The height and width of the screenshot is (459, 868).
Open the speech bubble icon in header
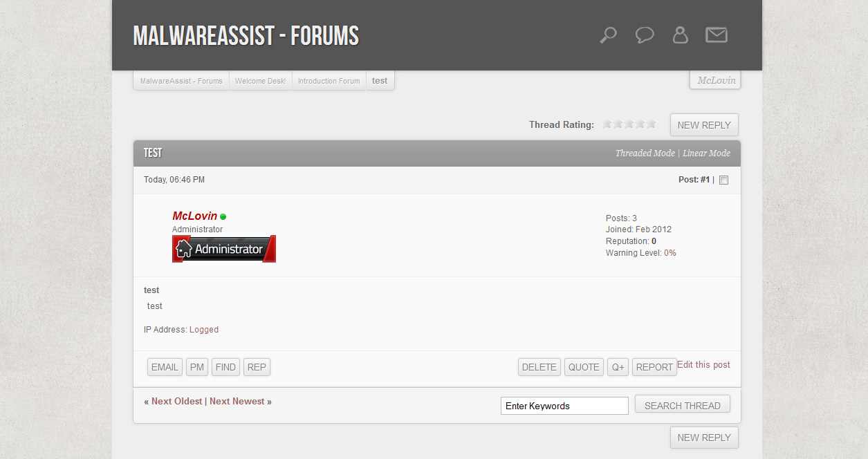pos(645,35)
